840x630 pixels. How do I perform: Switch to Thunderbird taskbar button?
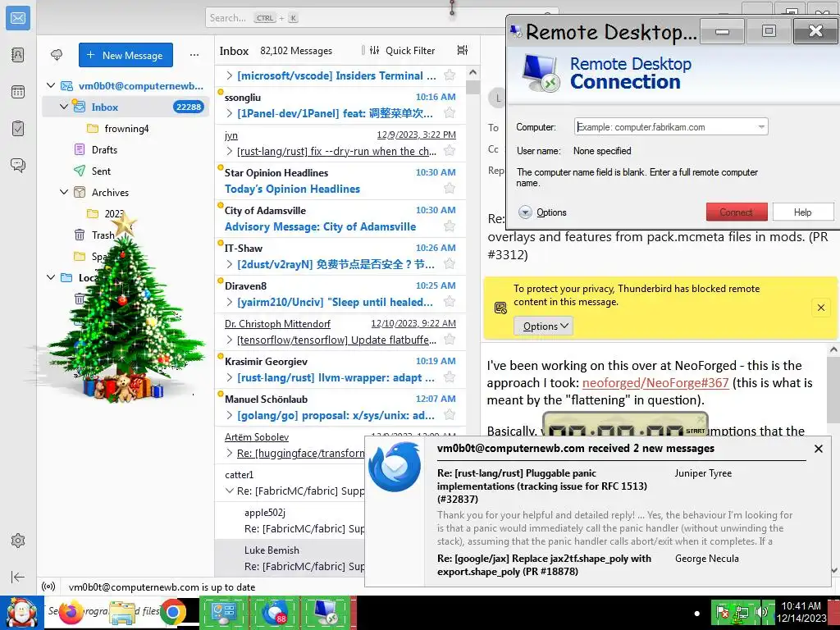click(x=274, y=612)
